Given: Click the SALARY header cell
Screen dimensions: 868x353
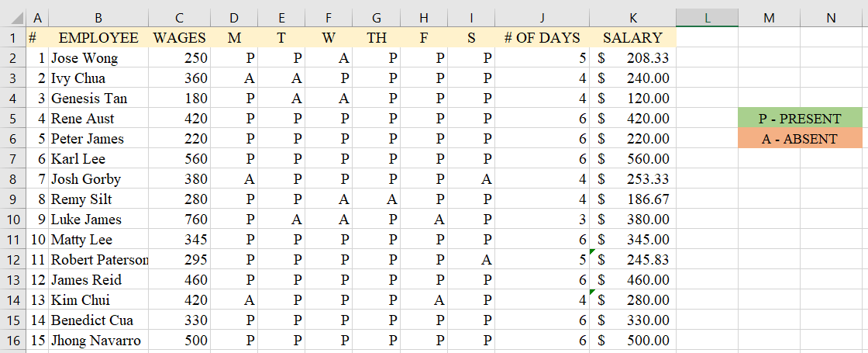Looking at the screenshot, I should [633, 37].
